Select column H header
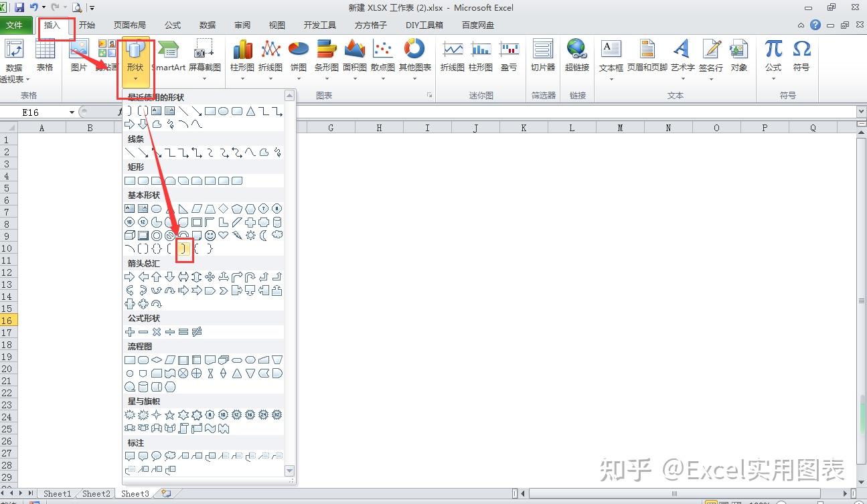This screenshot has height=504, width=867. pyautogui.click(x=379, y=128)
